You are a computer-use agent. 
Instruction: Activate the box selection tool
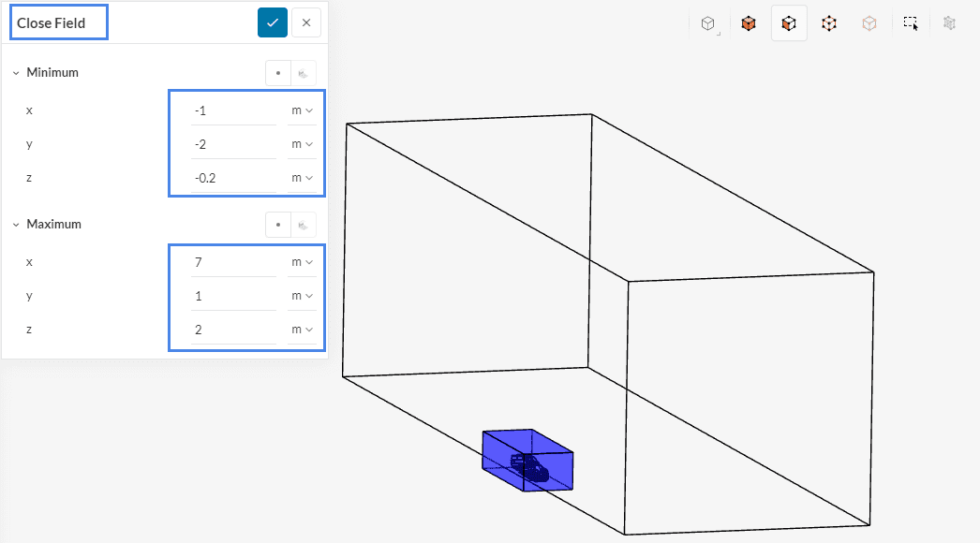click(910, 23)
